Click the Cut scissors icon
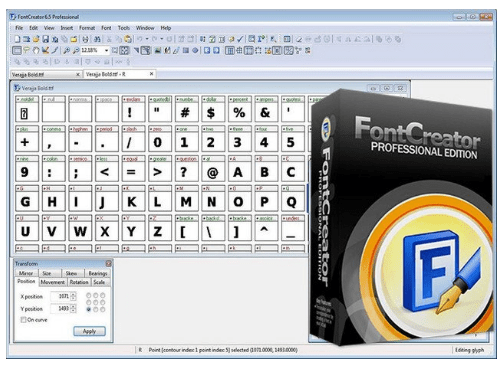 pyautogui.click(x=109, y=39)
